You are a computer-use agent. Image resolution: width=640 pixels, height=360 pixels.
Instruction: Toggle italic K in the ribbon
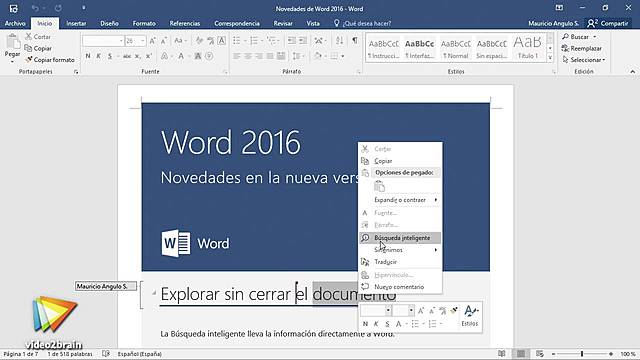[x=98, y=56]
